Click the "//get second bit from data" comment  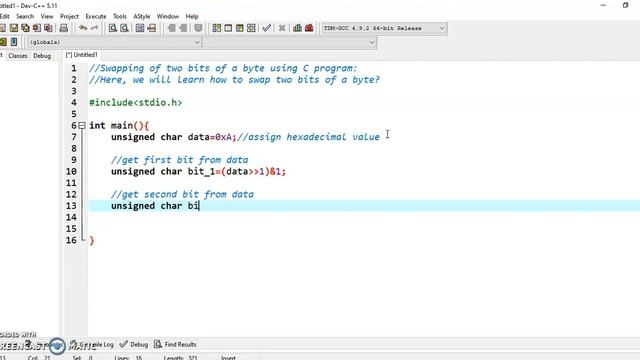point(182,194)
